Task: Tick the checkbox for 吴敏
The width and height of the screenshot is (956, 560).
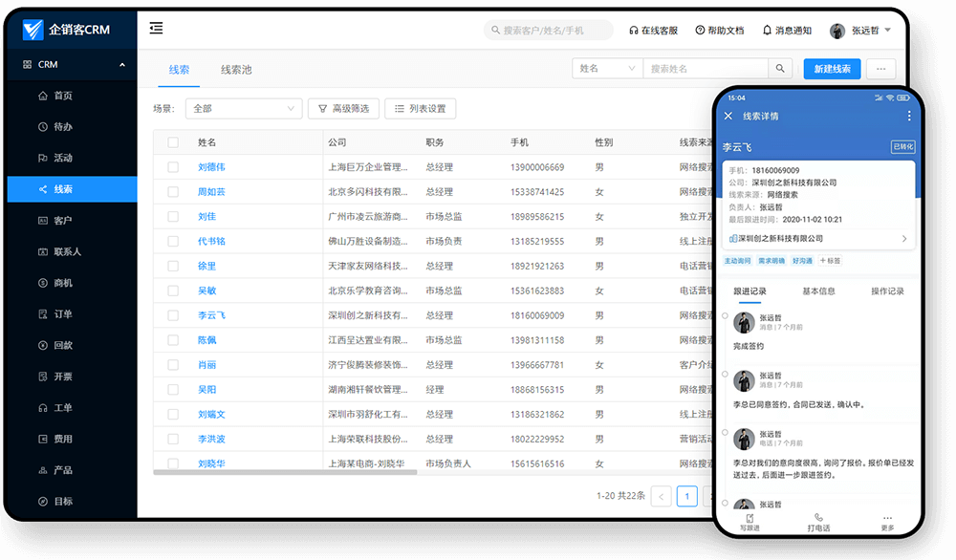Action: pyautogui.click(x=173, y=291)
